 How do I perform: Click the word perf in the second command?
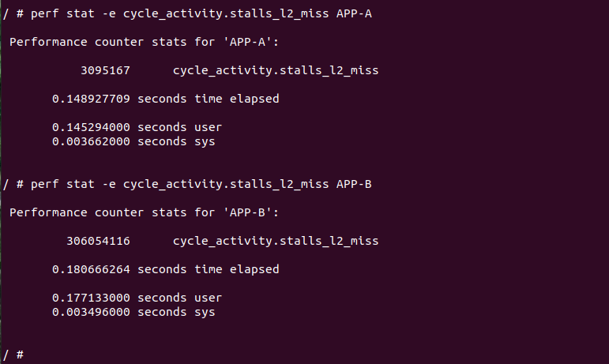[x=45, y=184]
